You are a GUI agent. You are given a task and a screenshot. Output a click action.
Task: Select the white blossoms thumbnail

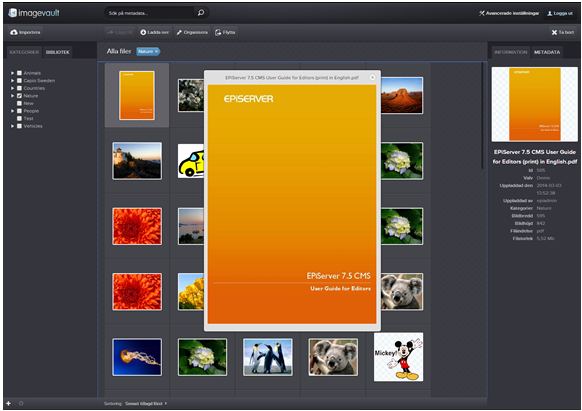point(191,95)
